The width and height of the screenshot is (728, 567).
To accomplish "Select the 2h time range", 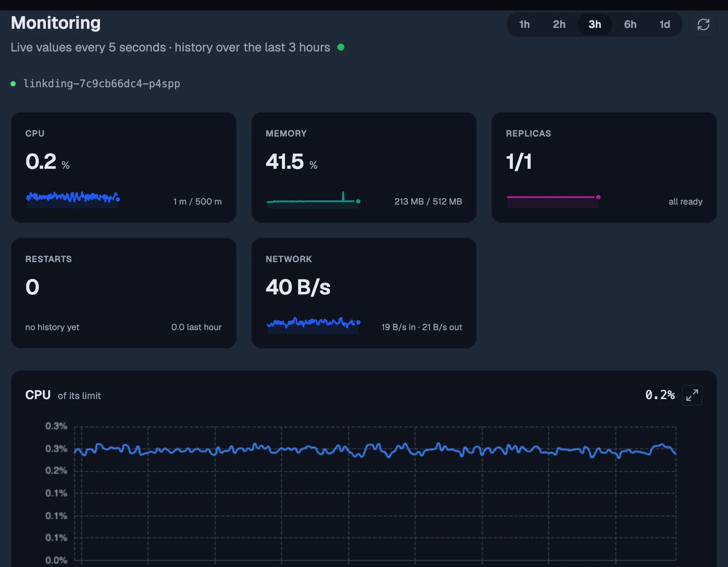I will pyautogui.click(x=559, y=24).
